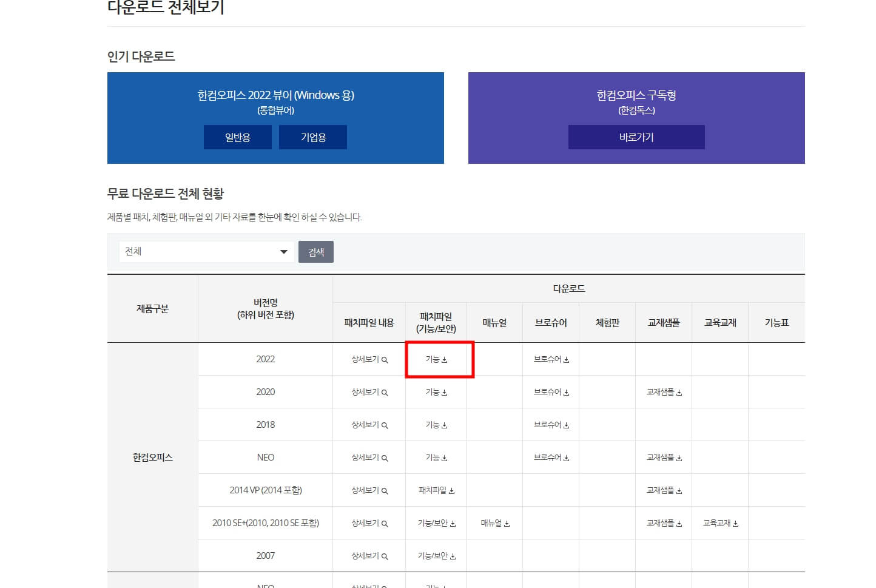876x588 pixels.
Task: Click the 2022 version name cell
Action: pos(265,359)
